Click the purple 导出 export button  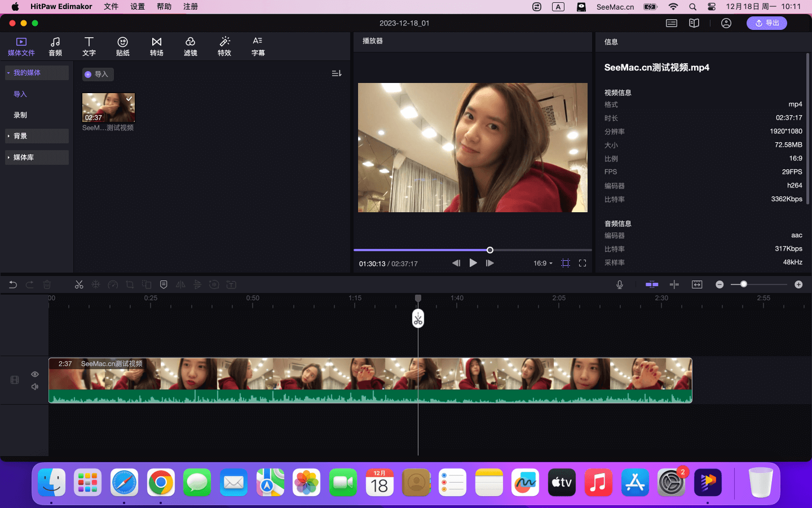[766, 23]
